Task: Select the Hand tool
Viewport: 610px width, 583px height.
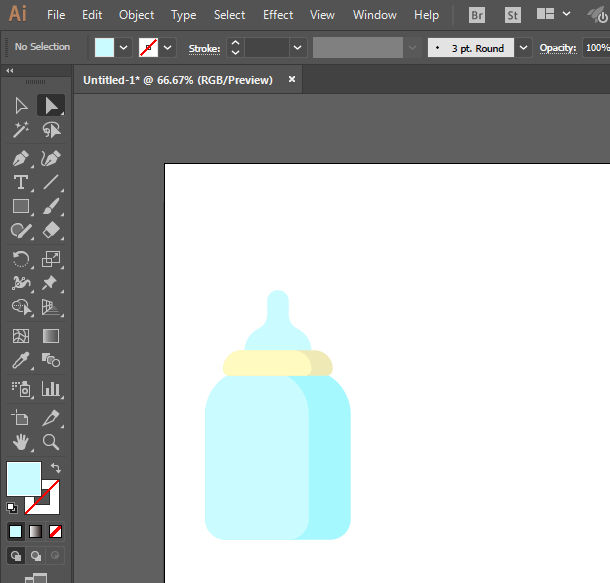Action: (20, 441)
